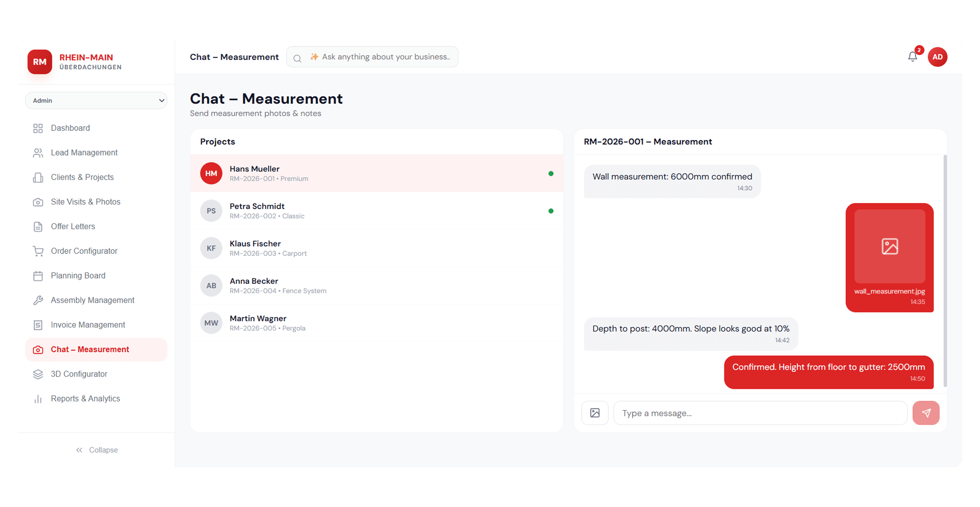Open Klaus Fischer Carport project
This screenshot has height=507, width=980.
[377, 248]
